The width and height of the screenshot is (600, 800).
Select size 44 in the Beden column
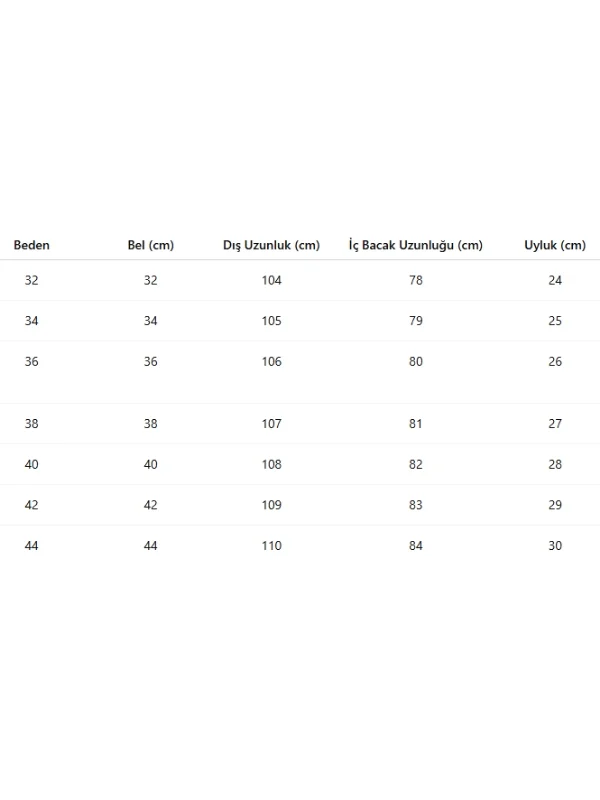32,545
